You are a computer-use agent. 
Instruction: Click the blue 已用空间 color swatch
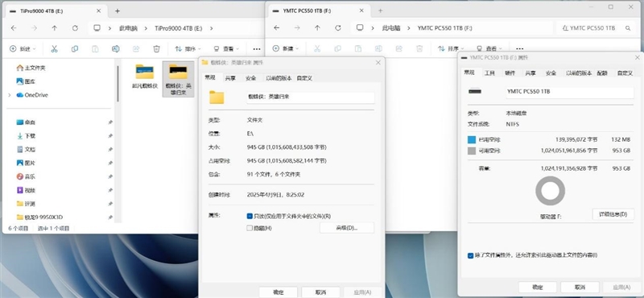coord(472,140)
